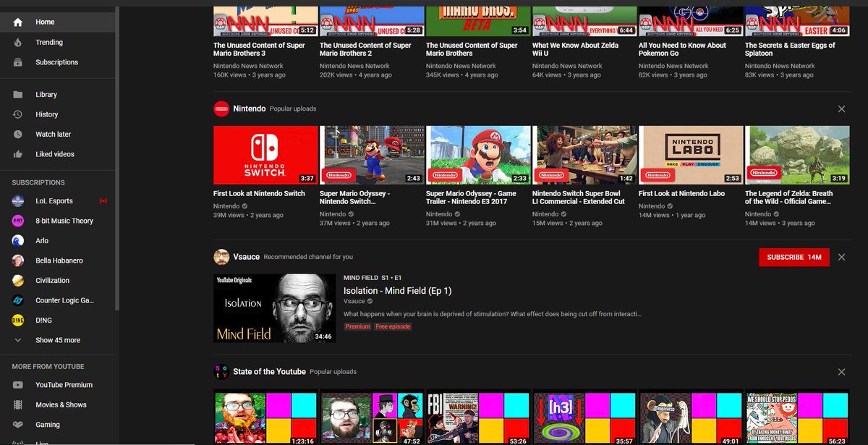Image resolution: width=868 pixels, height=445 pixels.
Task: Open Liked videos sidebar entry
Action: point(57,154)
